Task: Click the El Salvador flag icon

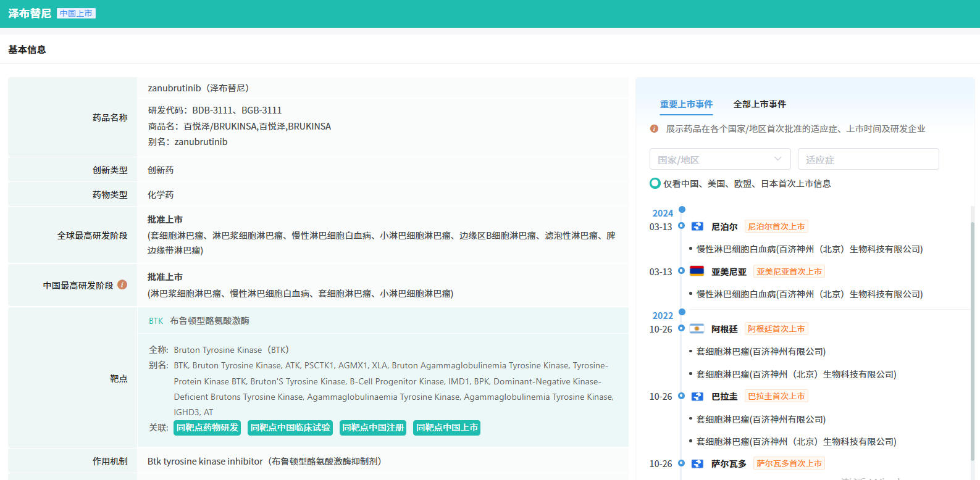Action: pyautogui.click(x=697, y=463)
